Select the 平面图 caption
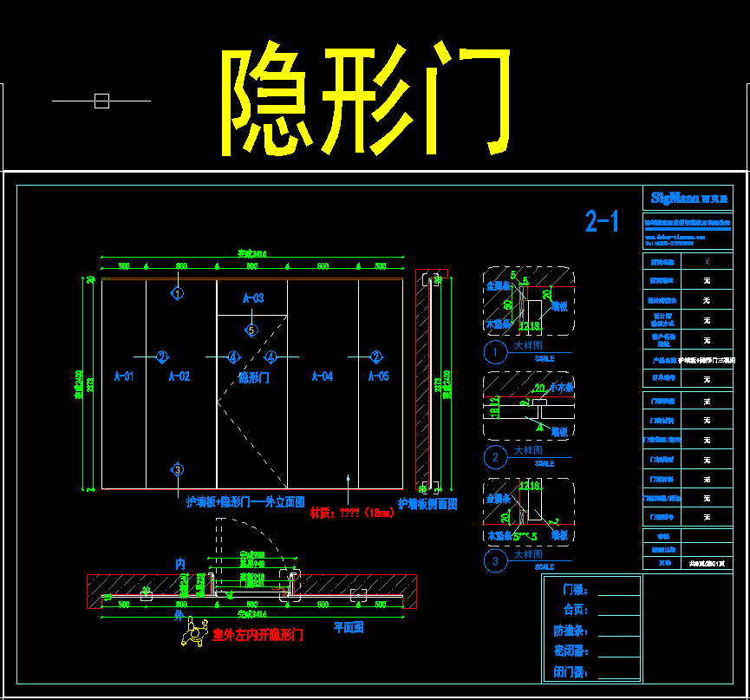750x700 pixels. pyautogui.click(x=349, y=627)
